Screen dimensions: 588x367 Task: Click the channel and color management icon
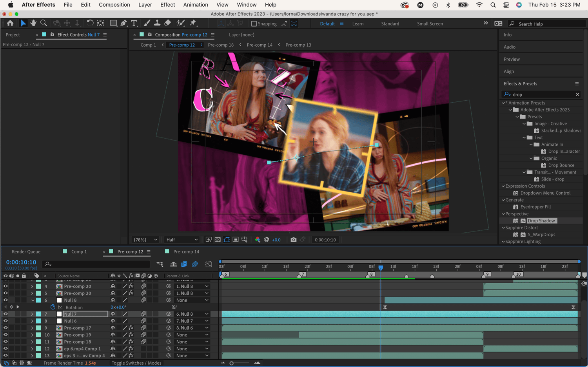tap(258, 240)
